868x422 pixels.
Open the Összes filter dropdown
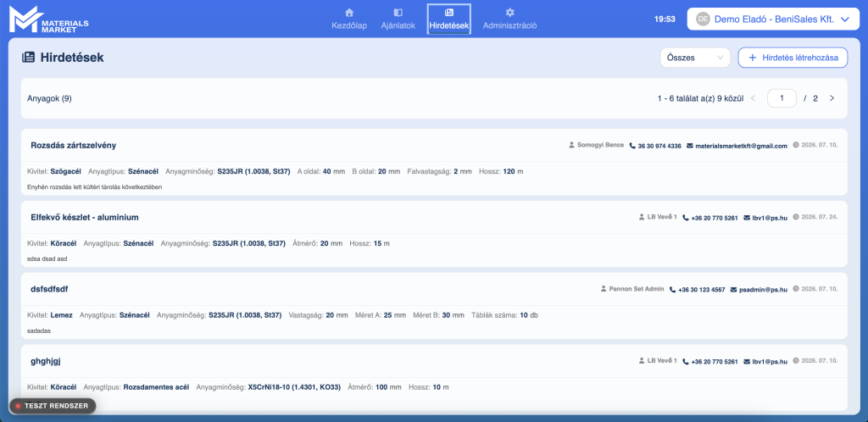point(695,58)
